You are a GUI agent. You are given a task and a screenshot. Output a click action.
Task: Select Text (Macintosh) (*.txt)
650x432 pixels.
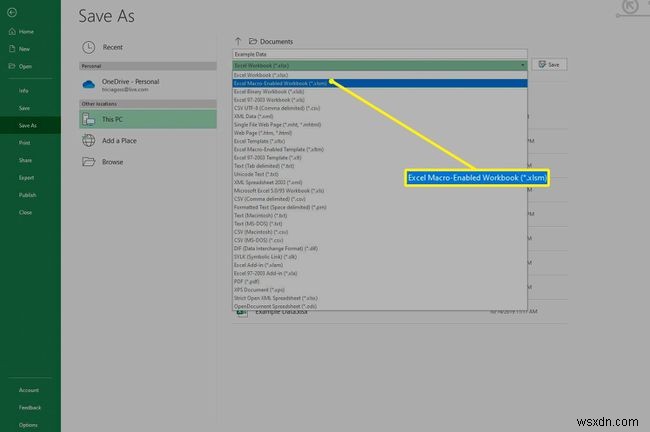379,216
